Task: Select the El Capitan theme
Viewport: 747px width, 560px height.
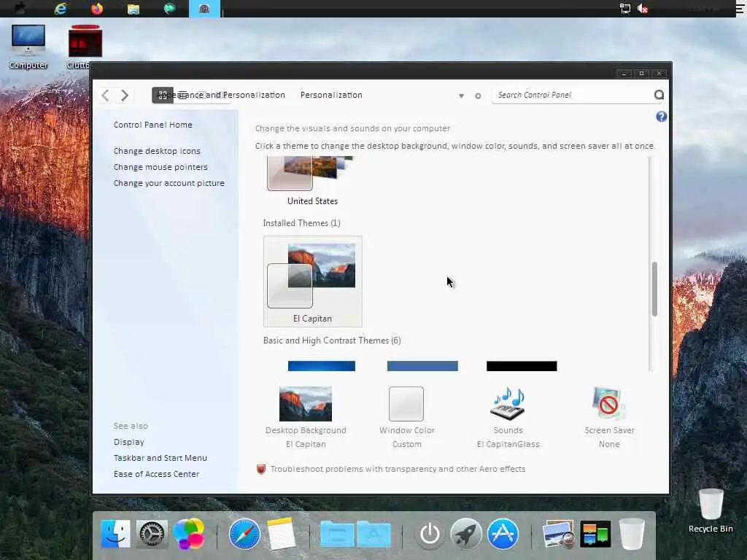Action: click(x=312, y=281)
